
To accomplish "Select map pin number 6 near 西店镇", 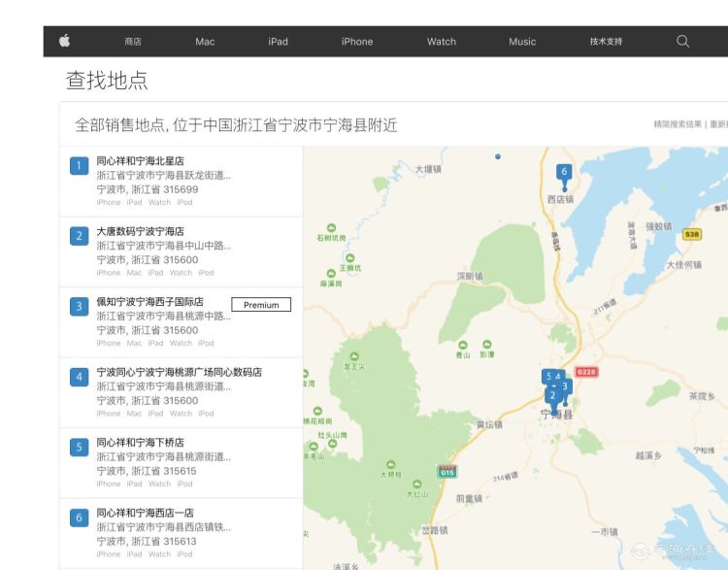I will coord(564,175).
